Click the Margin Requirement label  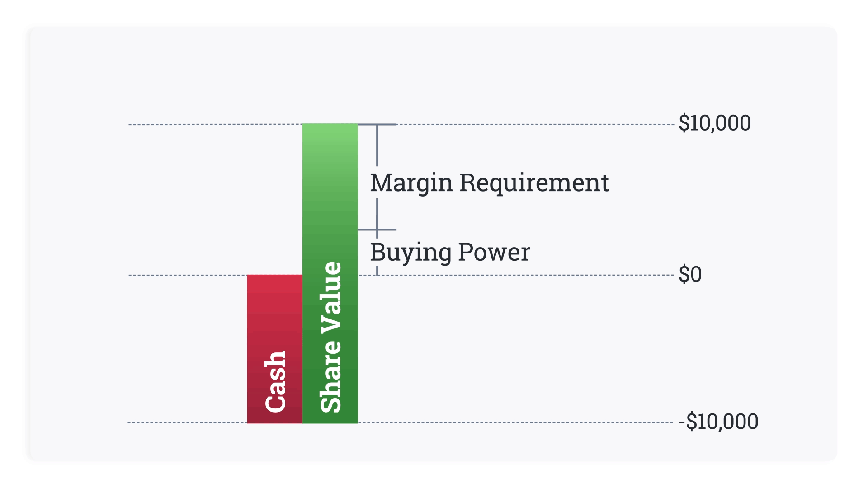point(489,183)
